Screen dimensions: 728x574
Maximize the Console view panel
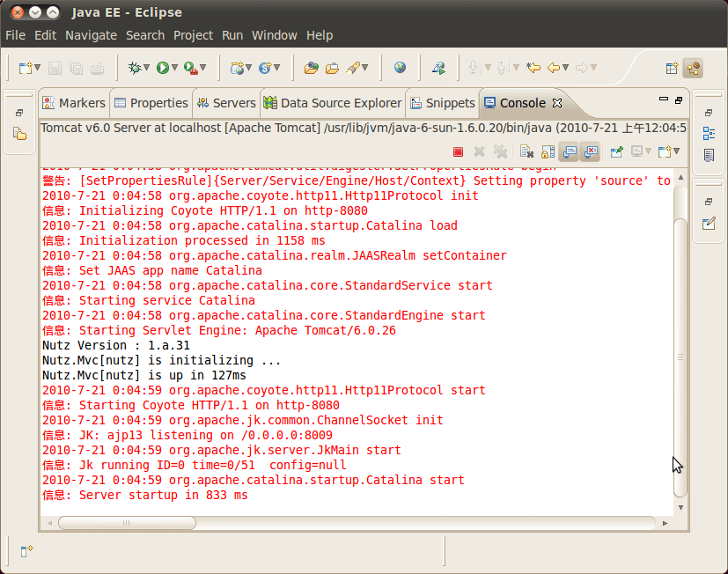(x=681, y=99)
